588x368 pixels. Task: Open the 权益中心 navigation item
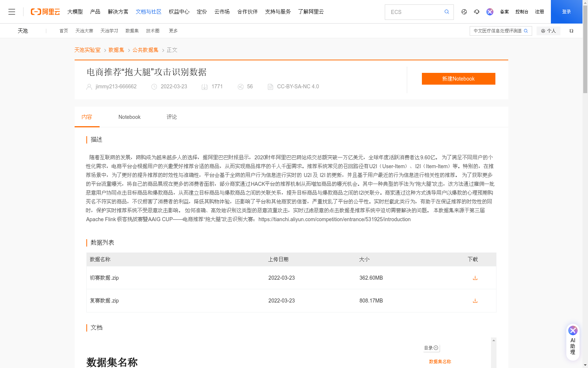179,12
